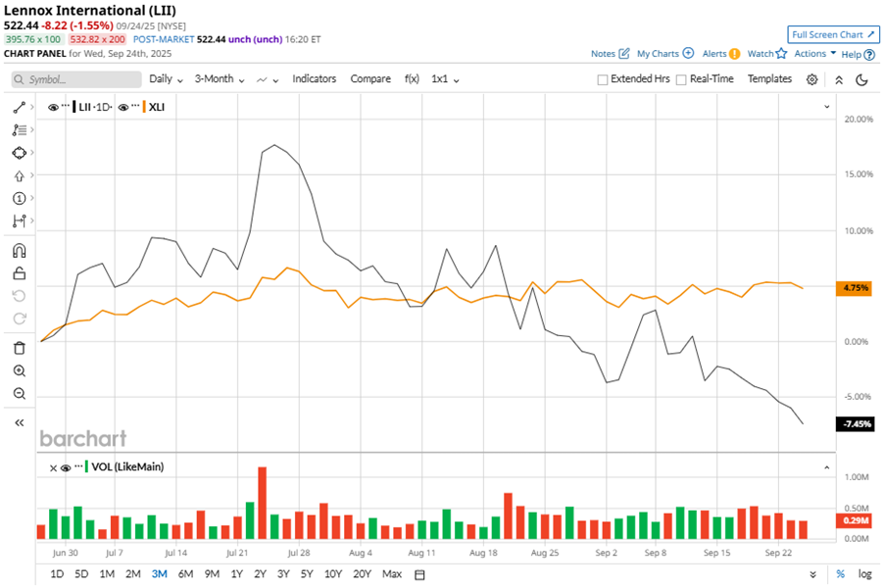This screenshot has width=884, height=588.
Task: Toggle log scale button
Action: [864, 574]
